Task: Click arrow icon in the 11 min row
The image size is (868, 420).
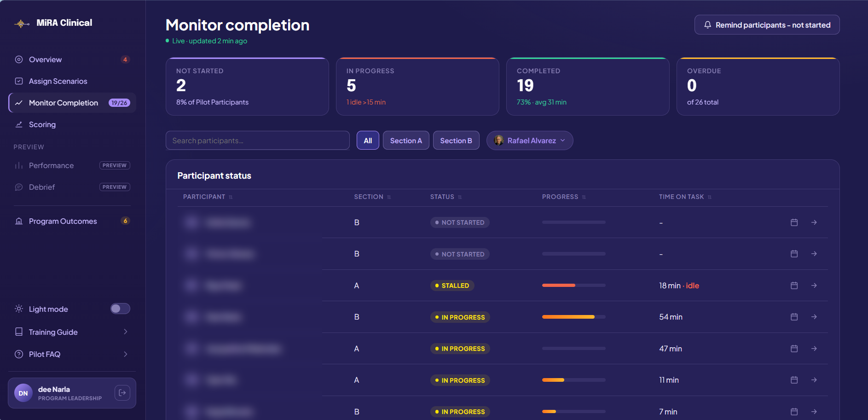Action: tap(814, 380)
